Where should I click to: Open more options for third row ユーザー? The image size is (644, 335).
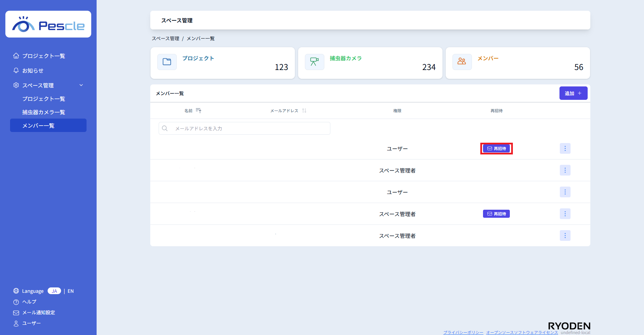[565, 192]
